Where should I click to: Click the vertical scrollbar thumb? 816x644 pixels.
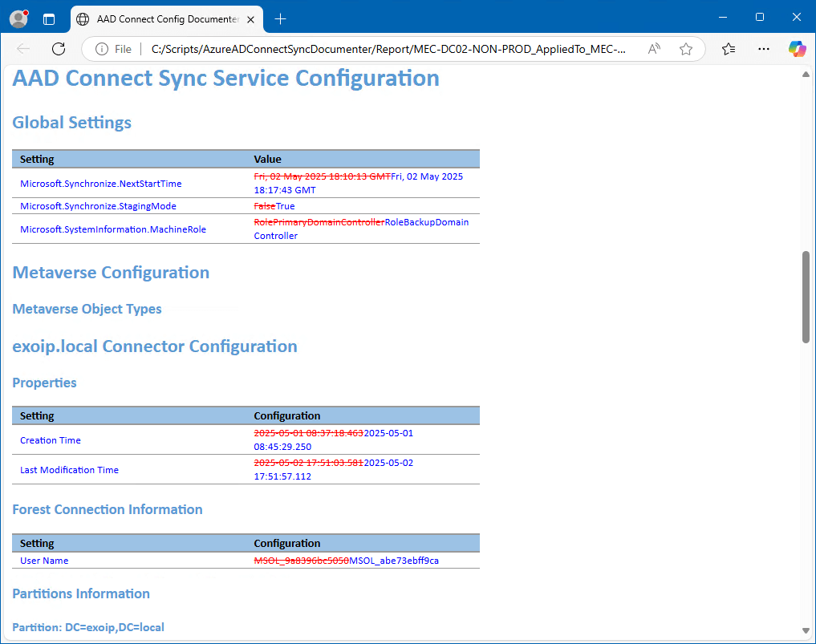[x=806, y=297]
